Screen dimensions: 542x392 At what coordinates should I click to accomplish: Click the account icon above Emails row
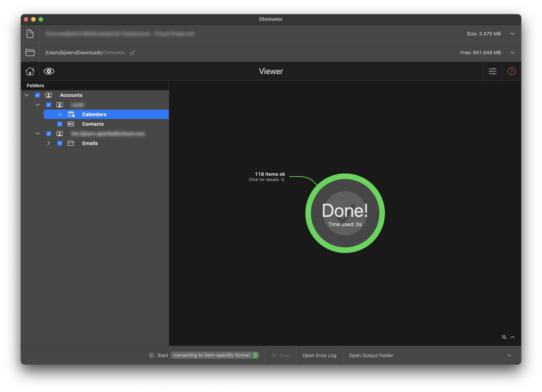coord(60,134)
